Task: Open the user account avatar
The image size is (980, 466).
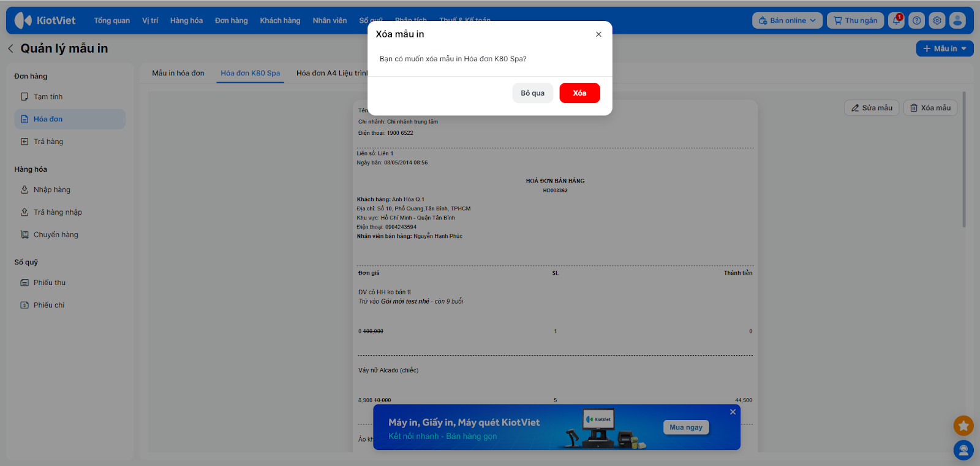Action: click(957, 20)
